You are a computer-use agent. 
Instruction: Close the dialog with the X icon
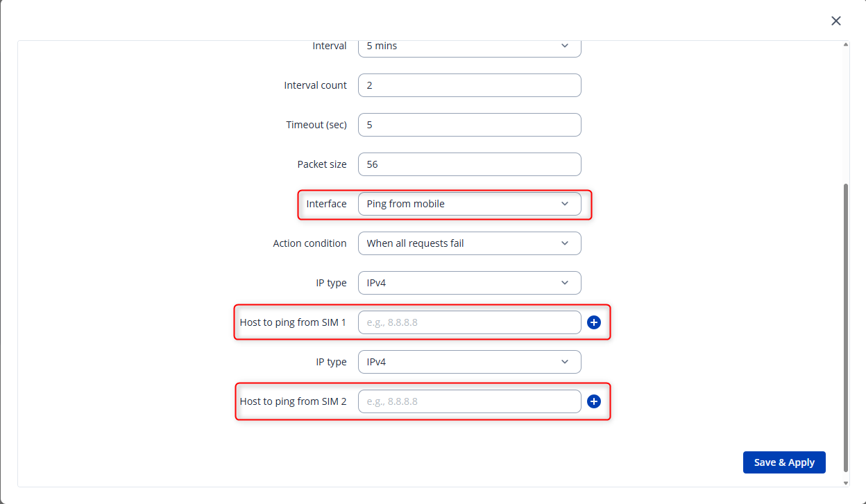point(836,21)
